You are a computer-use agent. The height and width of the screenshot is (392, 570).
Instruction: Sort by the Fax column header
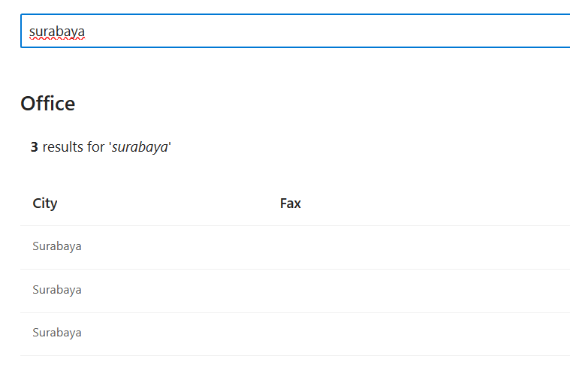(291, 204)
